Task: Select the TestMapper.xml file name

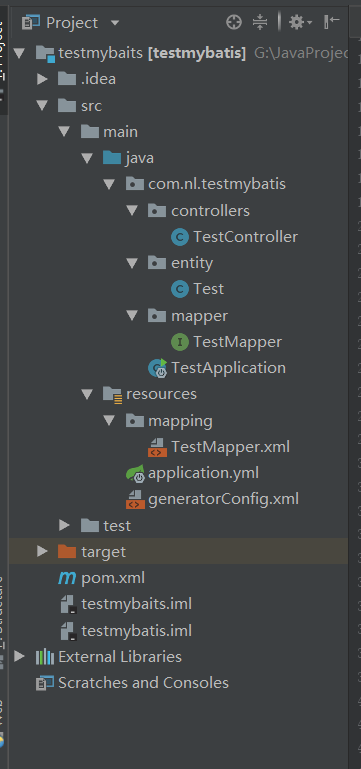Action: tap(230, 447)
